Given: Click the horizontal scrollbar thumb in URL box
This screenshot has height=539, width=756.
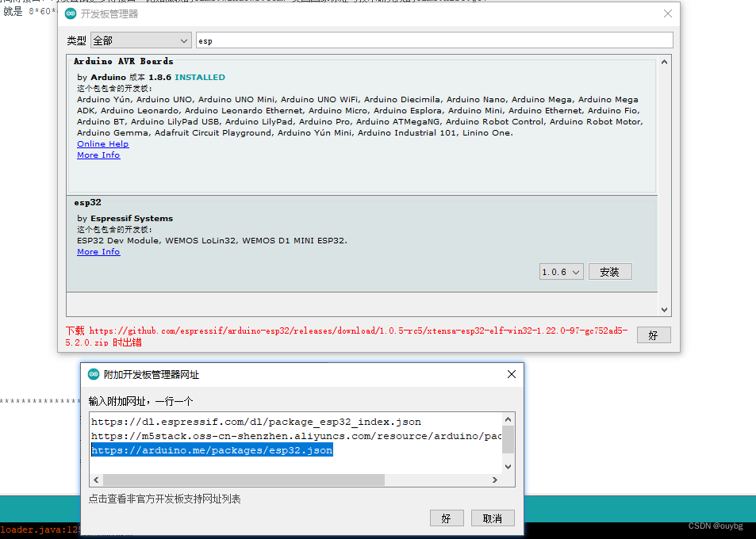Looking at the screenshot, I should pos(244,480).
